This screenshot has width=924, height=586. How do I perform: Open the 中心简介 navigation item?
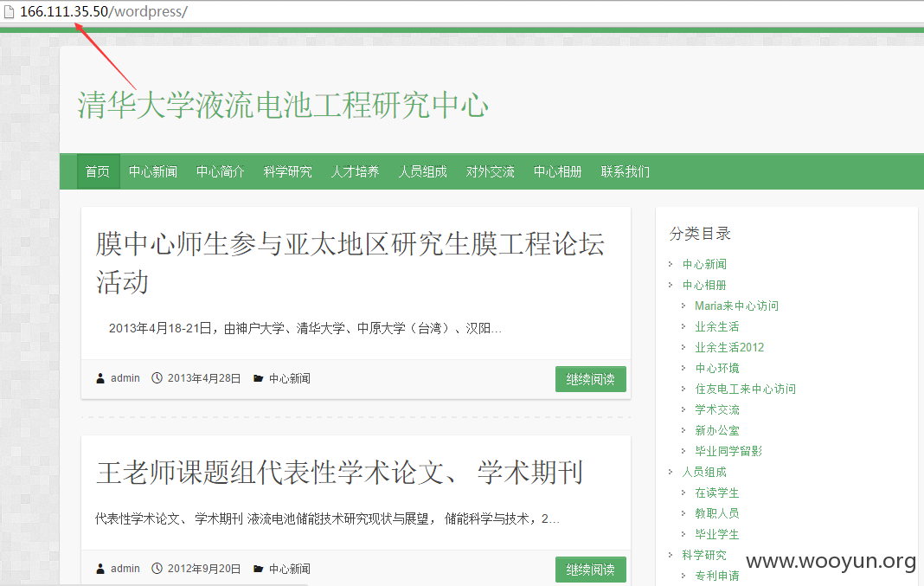(221, 171)
